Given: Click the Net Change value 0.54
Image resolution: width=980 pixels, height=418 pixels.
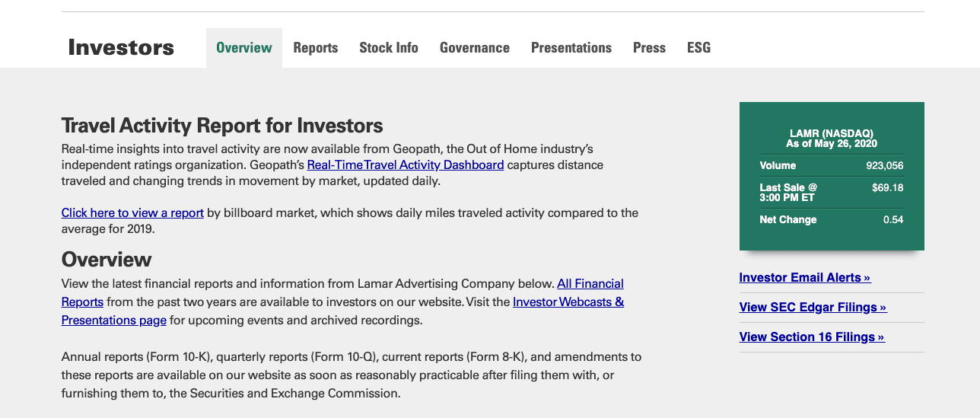Looking at the screenshot, I should (x=892, y=219).
